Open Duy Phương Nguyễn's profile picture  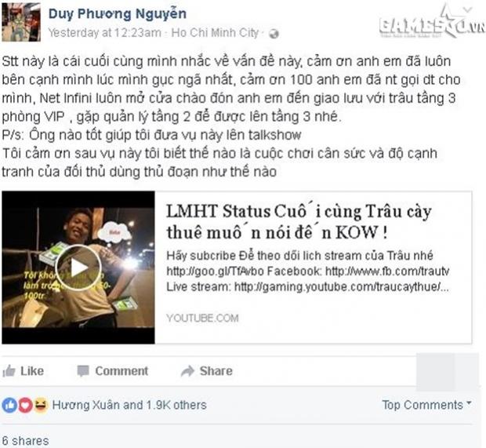point(21,22)
